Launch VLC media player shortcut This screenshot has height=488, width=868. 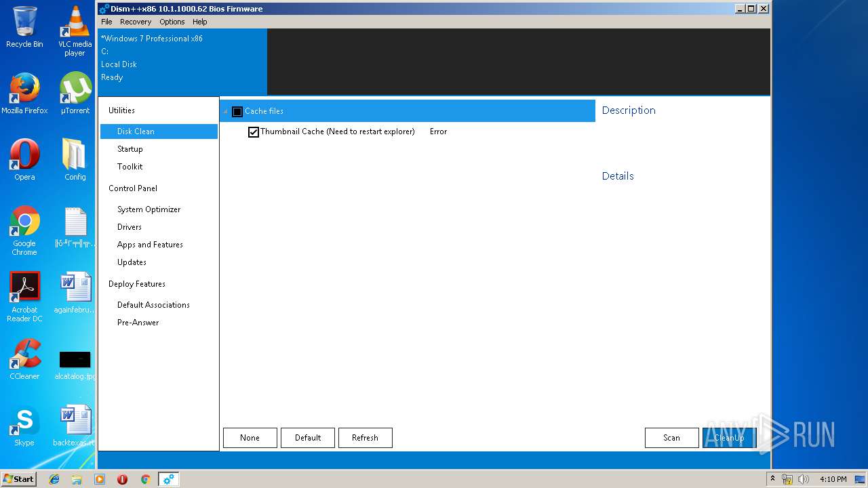[x=75, y=30]
